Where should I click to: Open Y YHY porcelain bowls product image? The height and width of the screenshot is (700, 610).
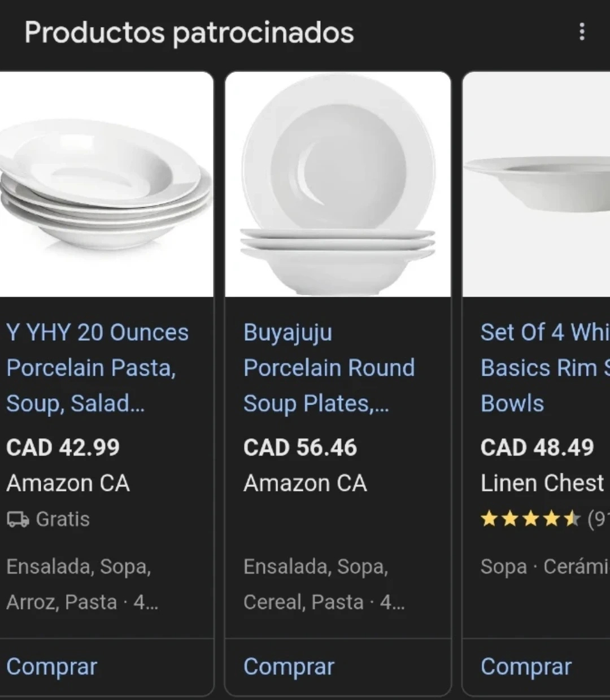pyautogui.click(x=106, y=184)
